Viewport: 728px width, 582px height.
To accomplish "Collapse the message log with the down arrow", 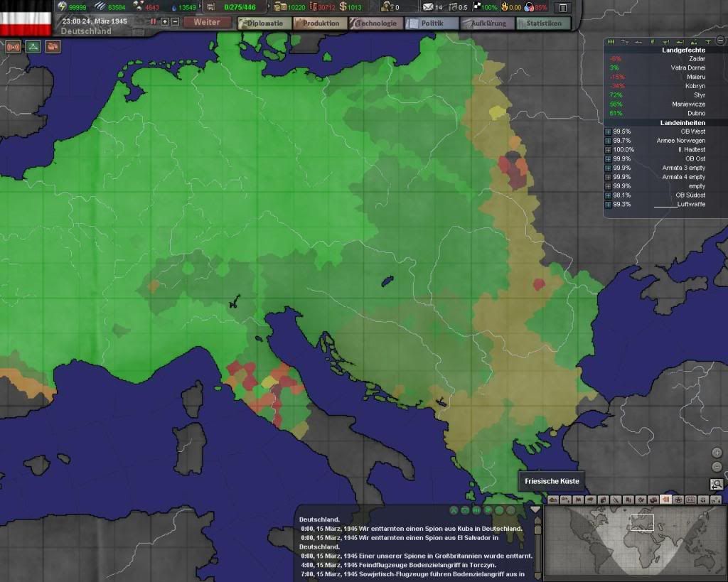I will coord(535,510).
